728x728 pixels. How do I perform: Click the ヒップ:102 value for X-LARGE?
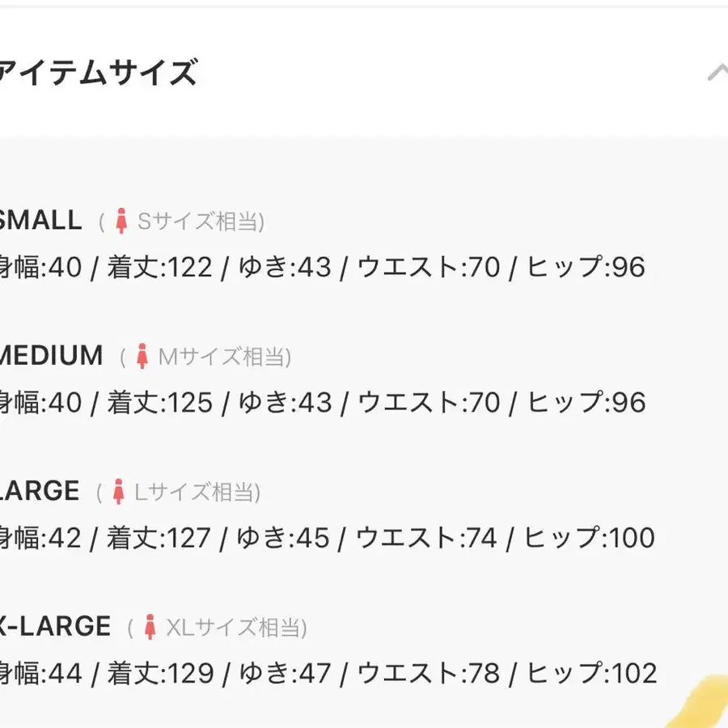pyautogui.click(x=592, y=673)
